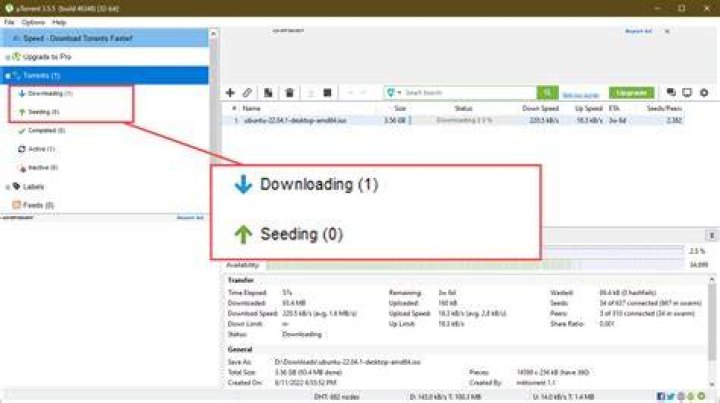Screen dimensions: 720x403
Task: Open the File menu
Action: (9, 22)
